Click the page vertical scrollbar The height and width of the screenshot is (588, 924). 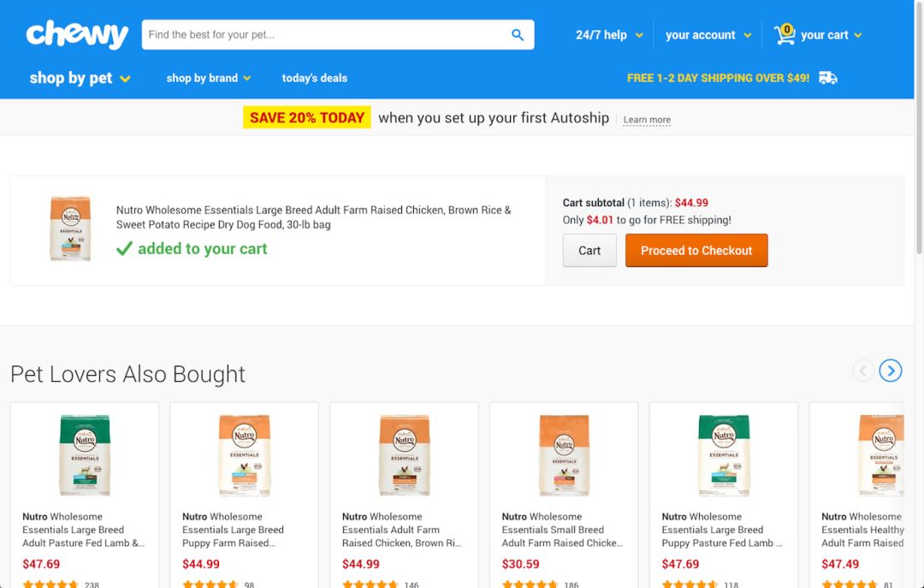coord(919,294)
